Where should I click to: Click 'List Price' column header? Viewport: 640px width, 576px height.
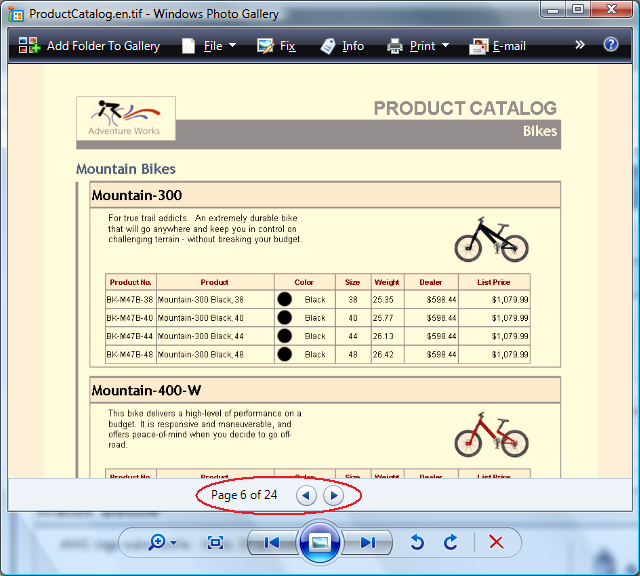tap(493, 282)
